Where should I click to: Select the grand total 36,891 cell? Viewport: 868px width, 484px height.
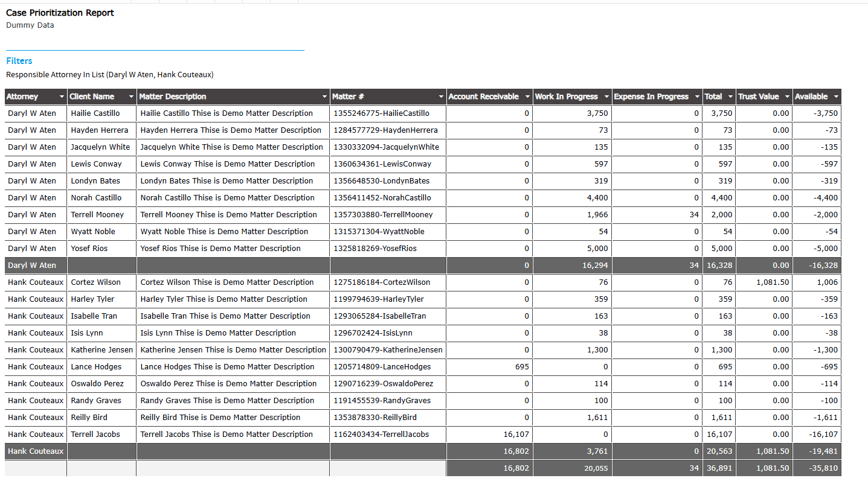tap(719, 468)
